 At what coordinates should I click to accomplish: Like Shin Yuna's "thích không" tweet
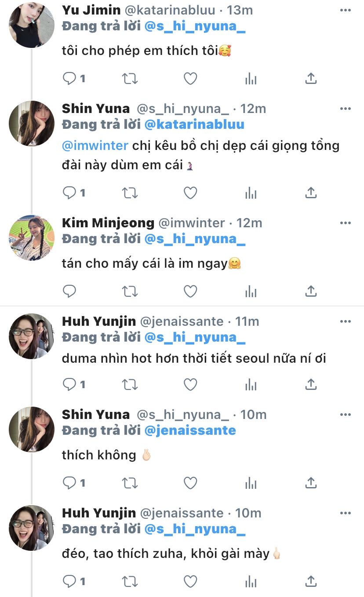coord(190,483)
